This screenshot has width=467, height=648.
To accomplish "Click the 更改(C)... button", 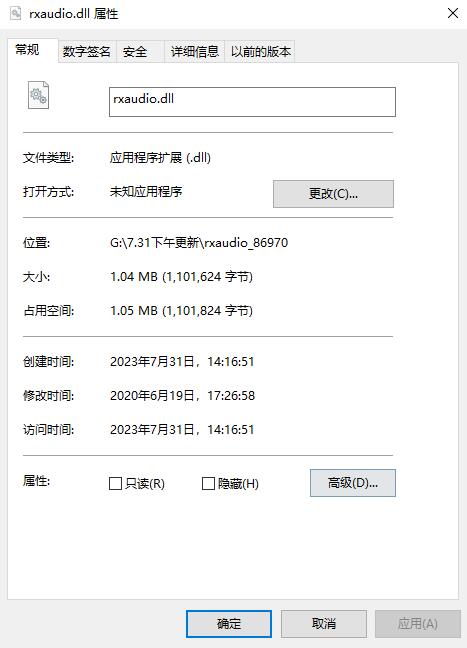I will pyautogui.click(x=333, y=194).
